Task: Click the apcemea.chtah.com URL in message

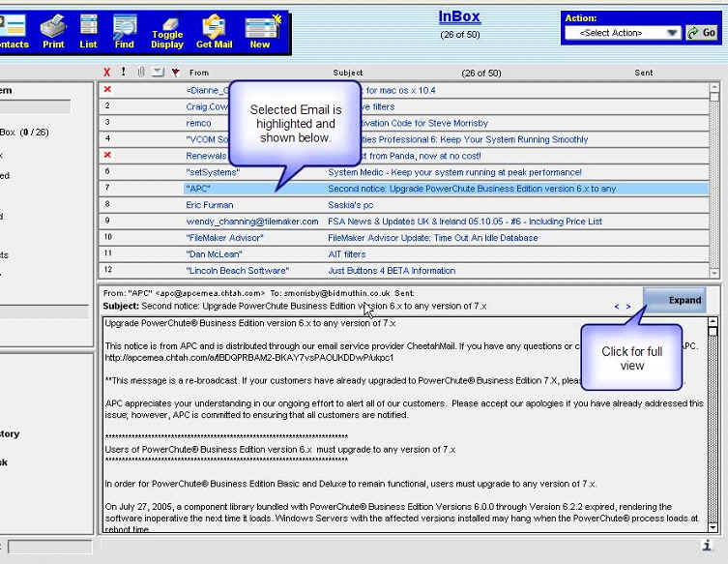Action: coord(248,358)
